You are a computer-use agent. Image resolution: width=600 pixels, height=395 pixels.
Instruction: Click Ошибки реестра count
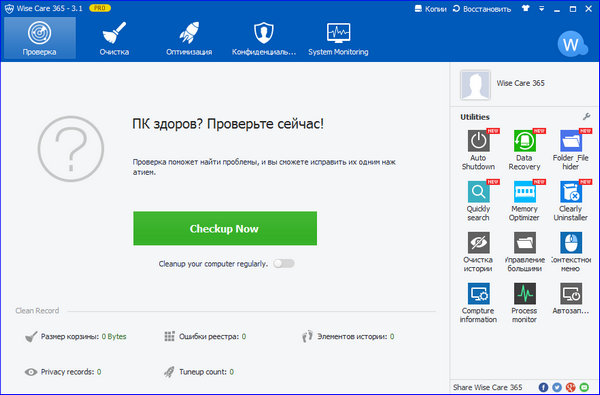(x=244, y=336)
